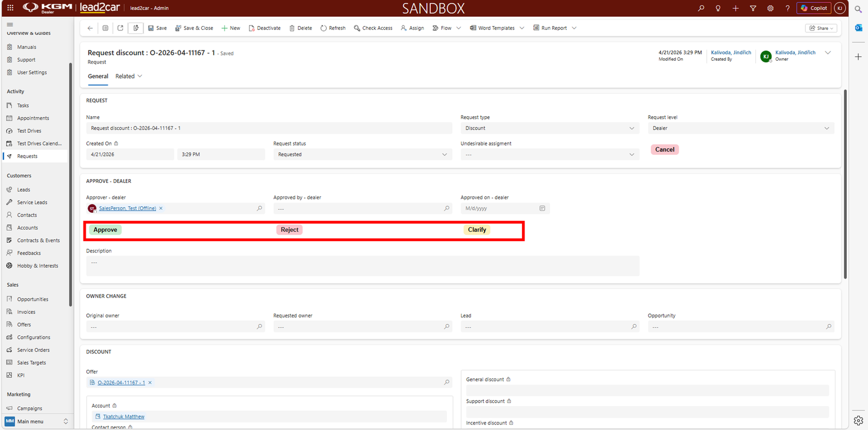The width and height of the screenshot is (868, 430).
Task: Expand the Word Templates menu
Action: (x=522, y=28)
